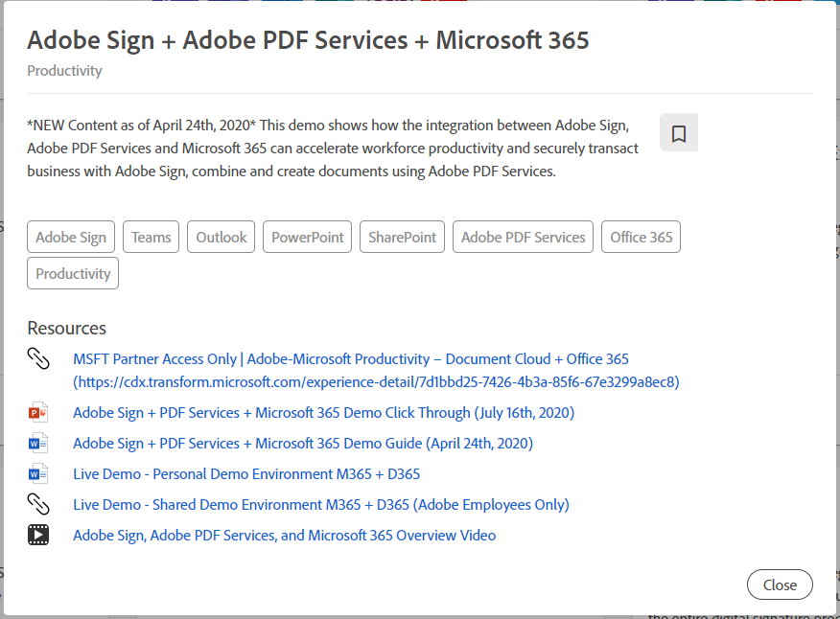Pick the SharePoint tag
Screen dimensions: 840x619
point(403,237)
